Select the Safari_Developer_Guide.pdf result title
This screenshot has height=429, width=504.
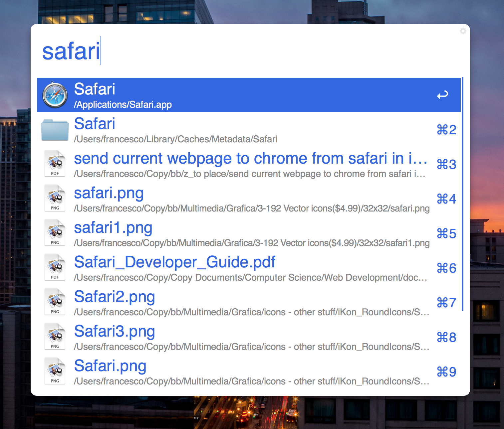(x=174, y=262)
